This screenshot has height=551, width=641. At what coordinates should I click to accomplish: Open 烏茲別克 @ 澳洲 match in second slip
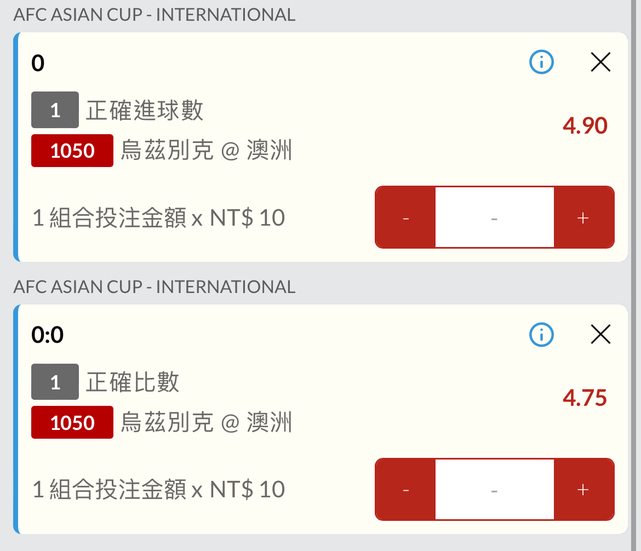click(x=207, y=423)
